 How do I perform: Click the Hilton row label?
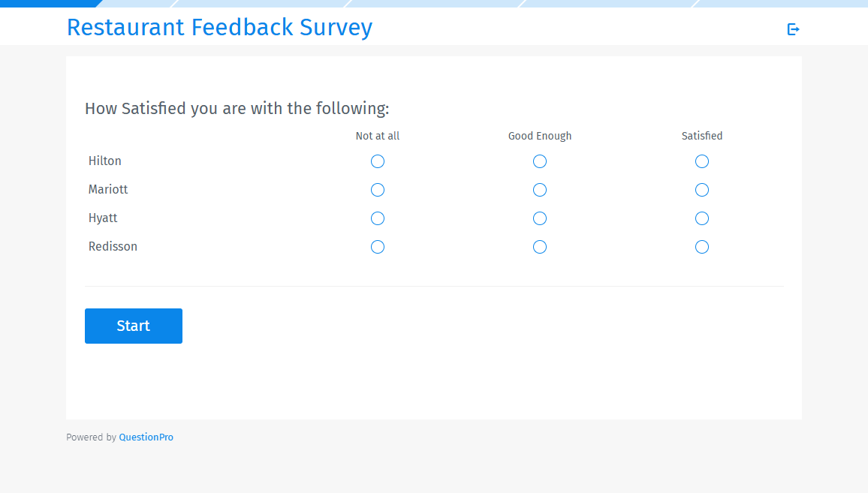(x=104, y=161)
